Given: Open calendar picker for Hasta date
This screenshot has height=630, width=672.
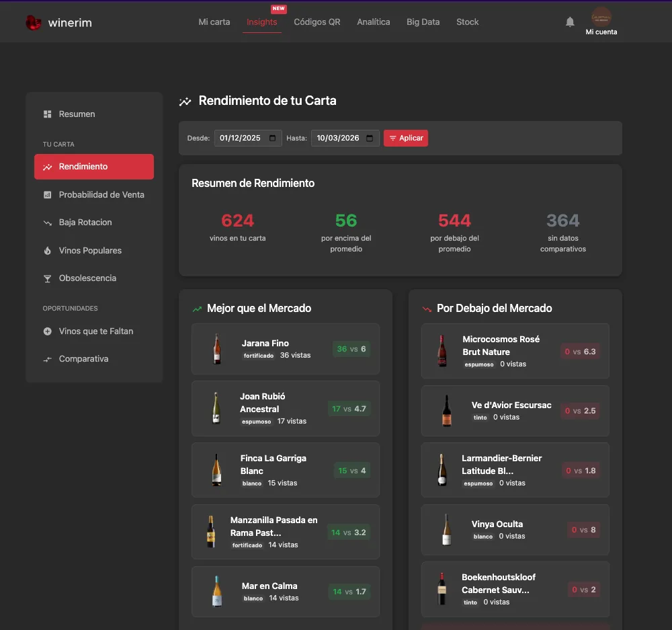Looking at the screenshot, I should [370, 138].
